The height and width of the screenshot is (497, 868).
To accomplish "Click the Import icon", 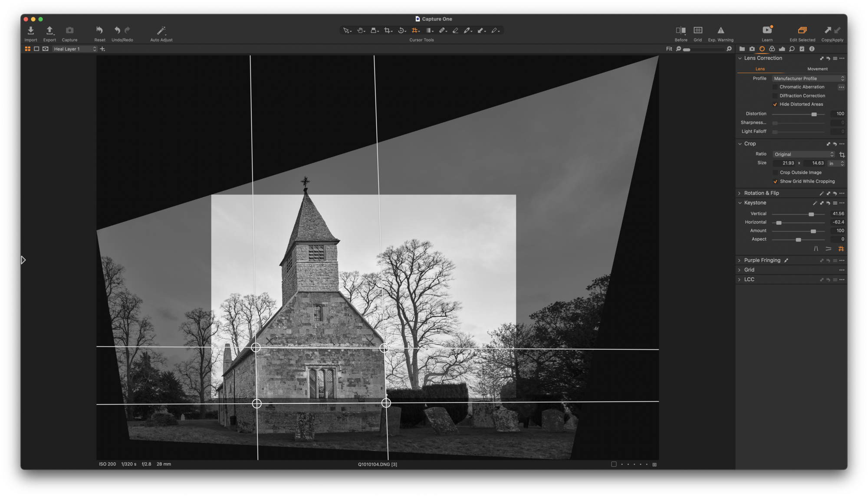I will coord(30,30).
